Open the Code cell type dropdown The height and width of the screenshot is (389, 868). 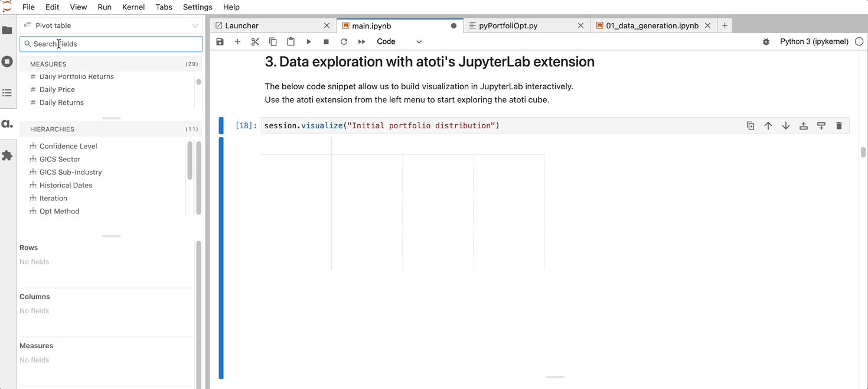point(399,41)
